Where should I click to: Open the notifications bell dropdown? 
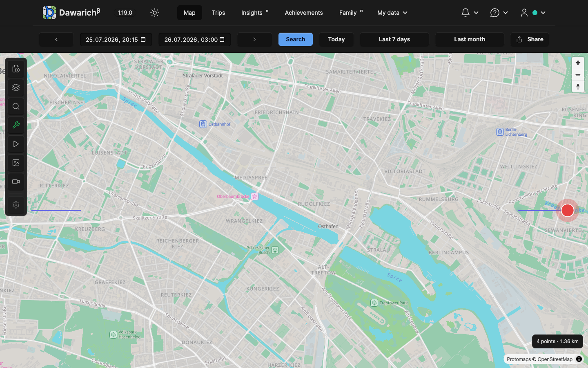[470, 13]
